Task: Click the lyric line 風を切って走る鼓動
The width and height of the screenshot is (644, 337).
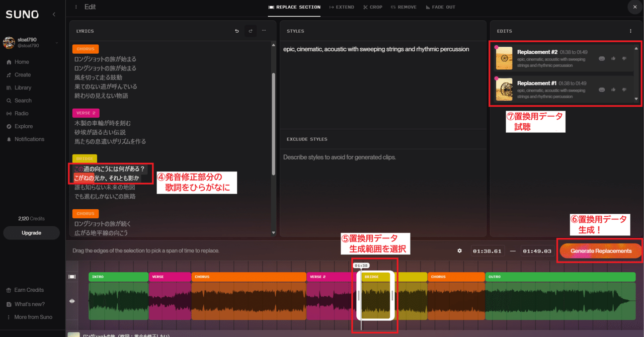Action: click(x=98, y=77)
